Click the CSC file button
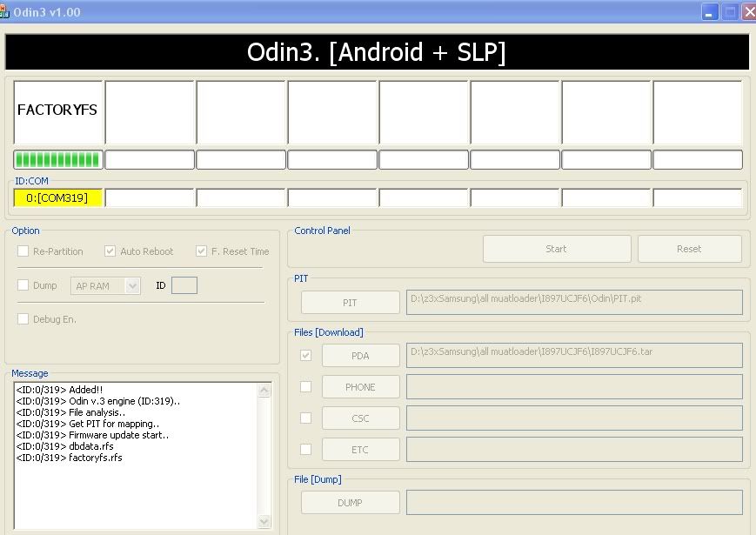The width and height of the screenshot is (756, 535). tap(361, 418)
